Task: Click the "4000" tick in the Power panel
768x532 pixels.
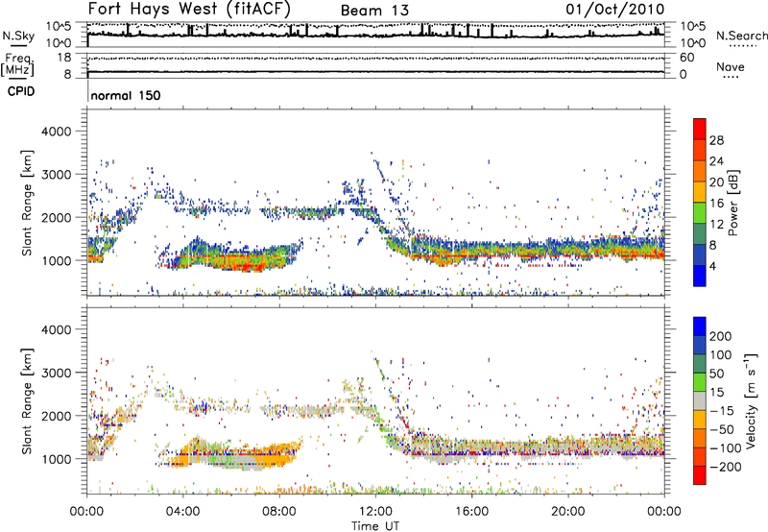Action: click(x=56, y=132)
